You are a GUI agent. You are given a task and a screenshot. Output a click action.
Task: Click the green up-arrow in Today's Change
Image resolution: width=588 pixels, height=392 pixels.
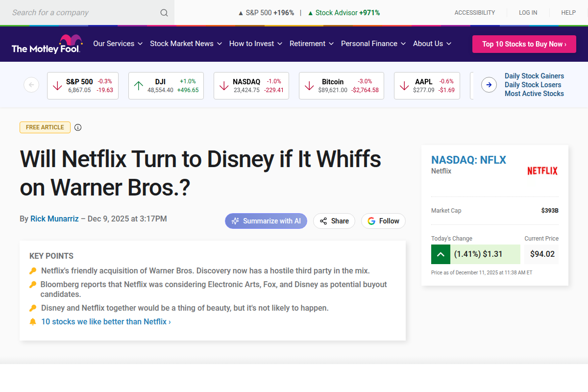point(441,254)
